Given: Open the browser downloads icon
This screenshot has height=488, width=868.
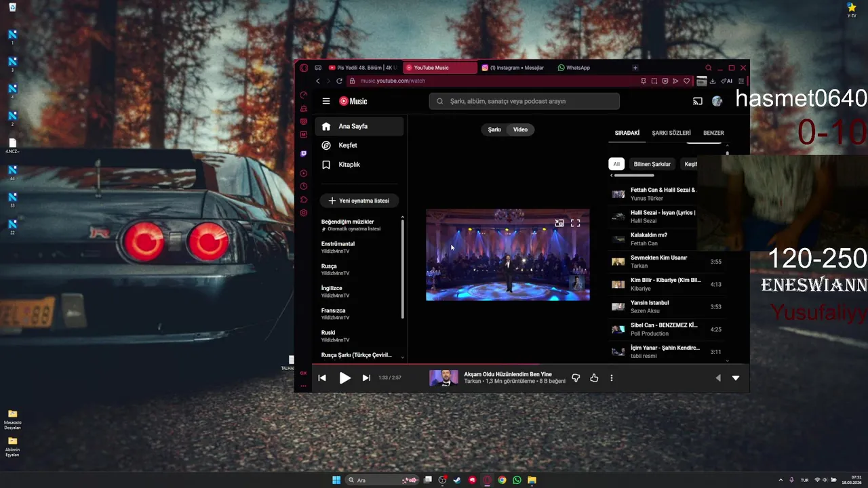Looking at the screenshot, I should [713, 81].
